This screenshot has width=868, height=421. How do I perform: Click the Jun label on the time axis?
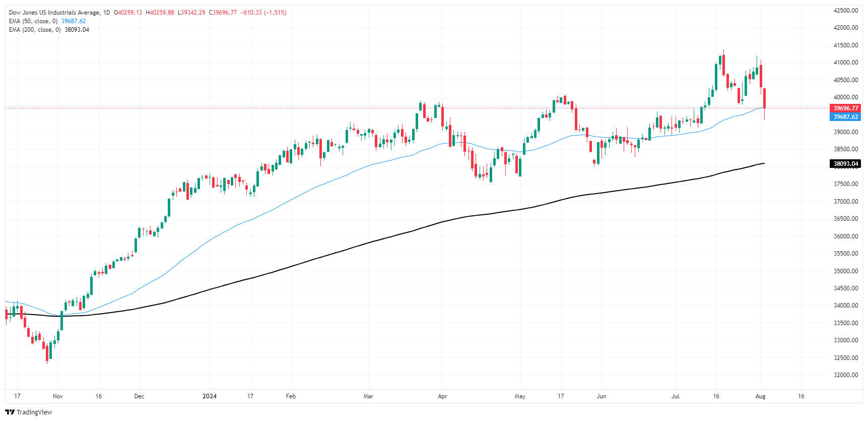[602, 396]
